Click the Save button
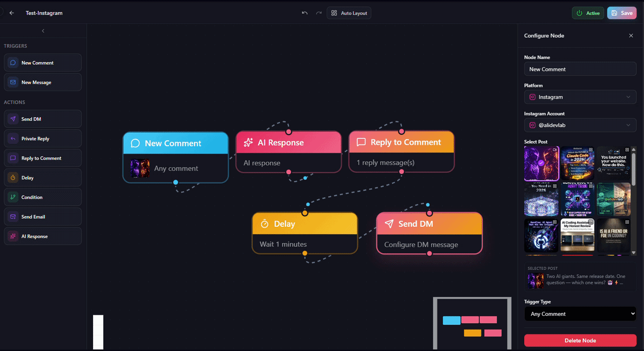The width and height of the screenshot is (644, 351). coord(622,13)
